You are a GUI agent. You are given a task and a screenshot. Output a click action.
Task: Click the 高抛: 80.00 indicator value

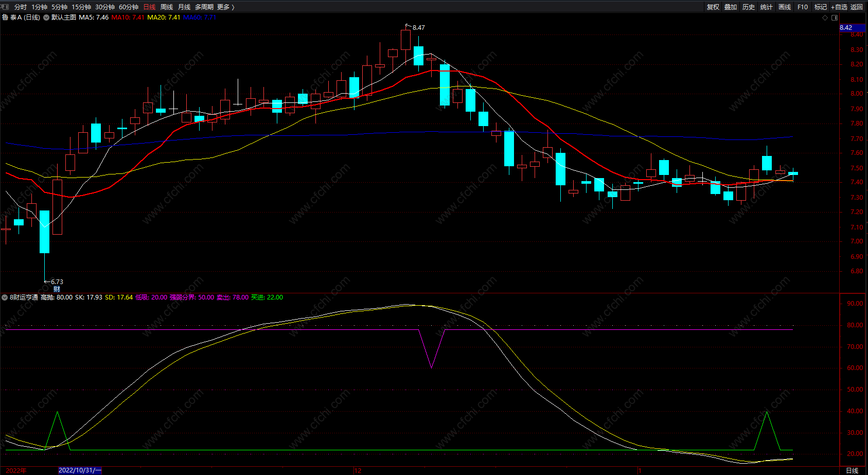click(57, 297)
